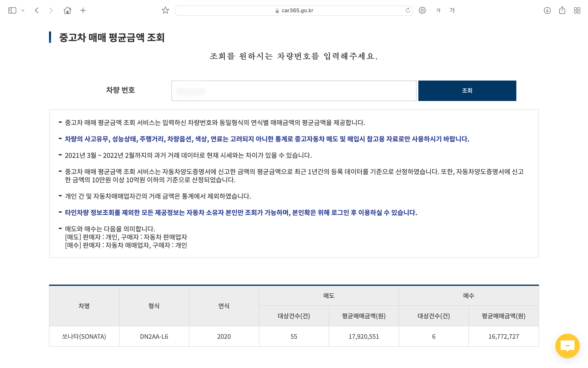Click the 55 count cell

point(294,336)
